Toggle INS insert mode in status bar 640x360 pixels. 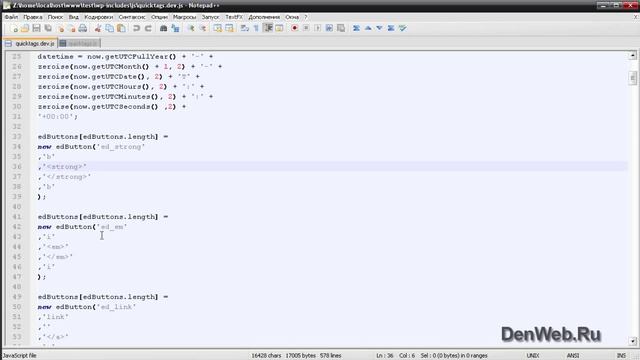click(x=621, y=356)
